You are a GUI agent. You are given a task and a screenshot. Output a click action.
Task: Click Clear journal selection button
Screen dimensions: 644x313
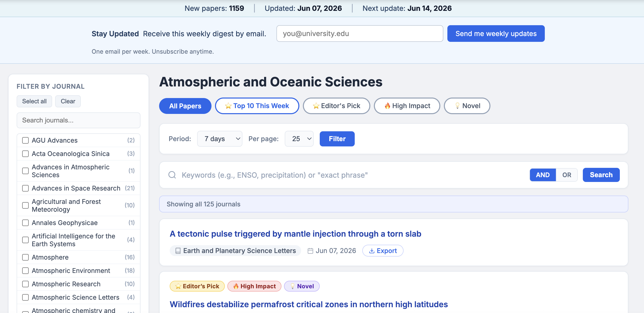(x=68, y=101)
